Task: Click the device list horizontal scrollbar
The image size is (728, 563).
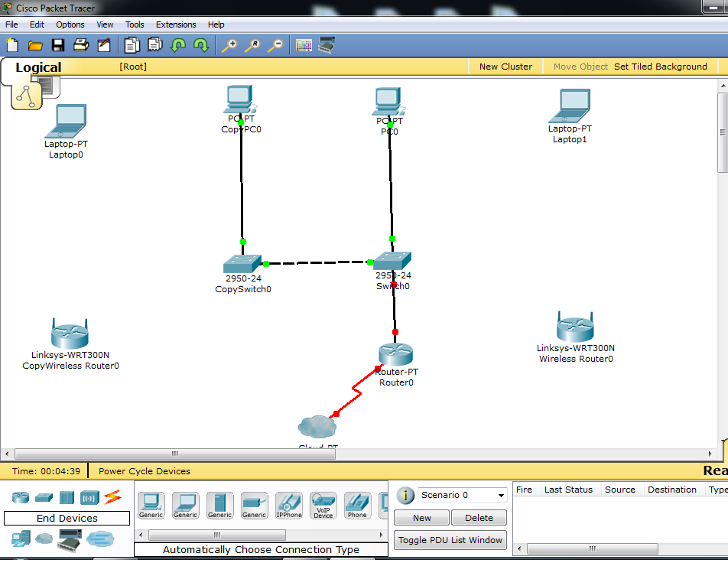Action: pos(217,535)
